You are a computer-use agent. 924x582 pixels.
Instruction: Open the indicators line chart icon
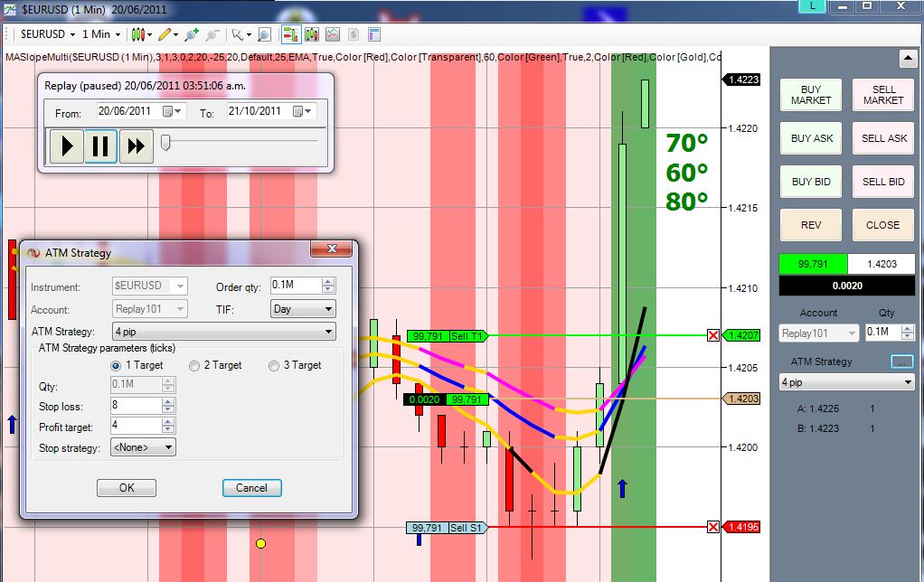(x=333, y=34)
